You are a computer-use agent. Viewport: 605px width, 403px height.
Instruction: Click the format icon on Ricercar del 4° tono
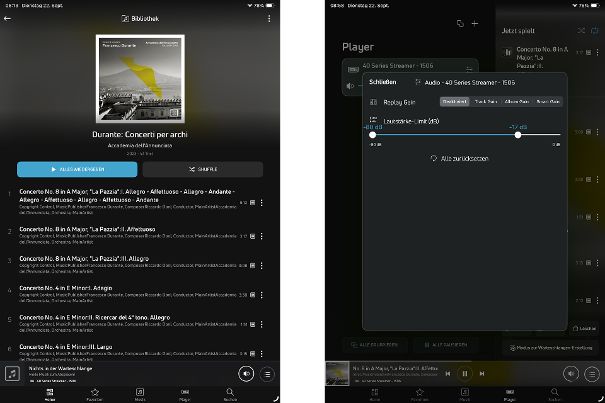[x=252, y=324]
